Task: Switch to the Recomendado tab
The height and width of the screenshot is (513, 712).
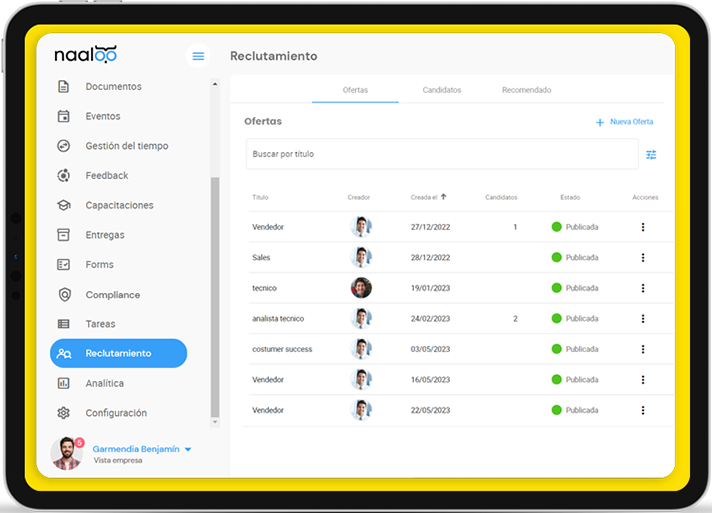Action: (527, 90)
